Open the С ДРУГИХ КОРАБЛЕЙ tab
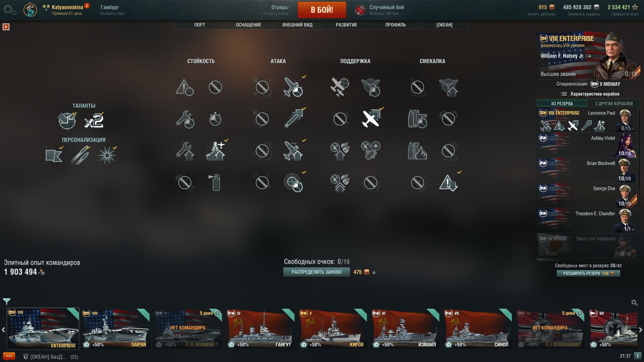 (614, 104)
